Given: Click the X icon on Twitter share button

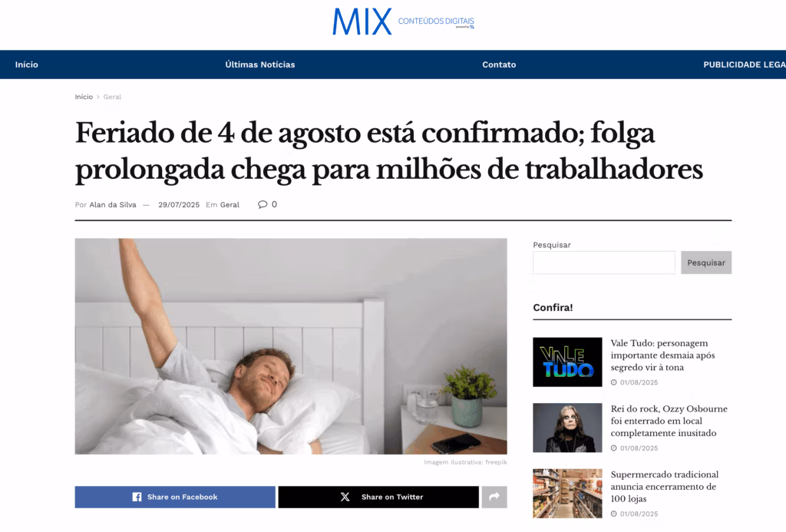Looking at the screenshot, I should [x=345, y=497].
